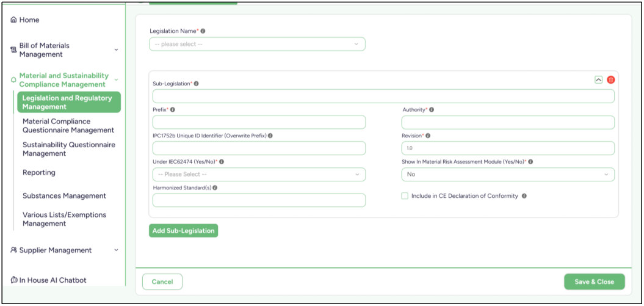Image resolution: width=644 pixels, height=306 pixels.
Task: Go to Home in sidebar
Action: point(29,20)
